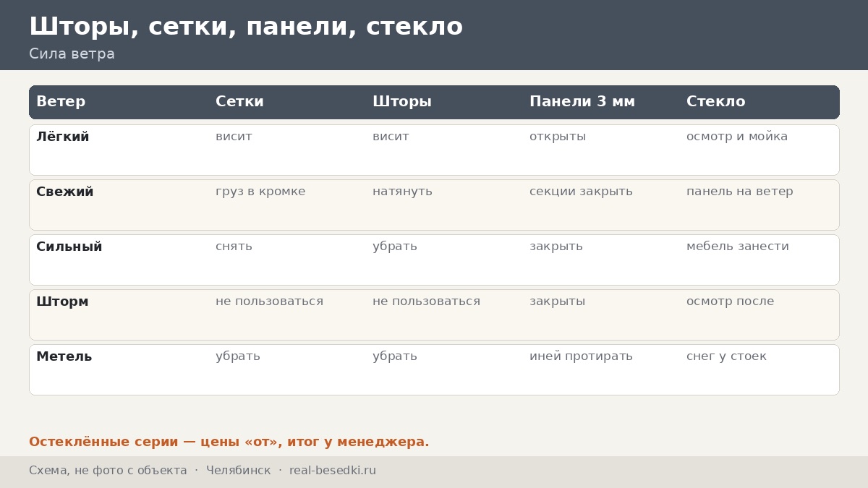Select the 'секции закрыть' cell

point(581,192)
